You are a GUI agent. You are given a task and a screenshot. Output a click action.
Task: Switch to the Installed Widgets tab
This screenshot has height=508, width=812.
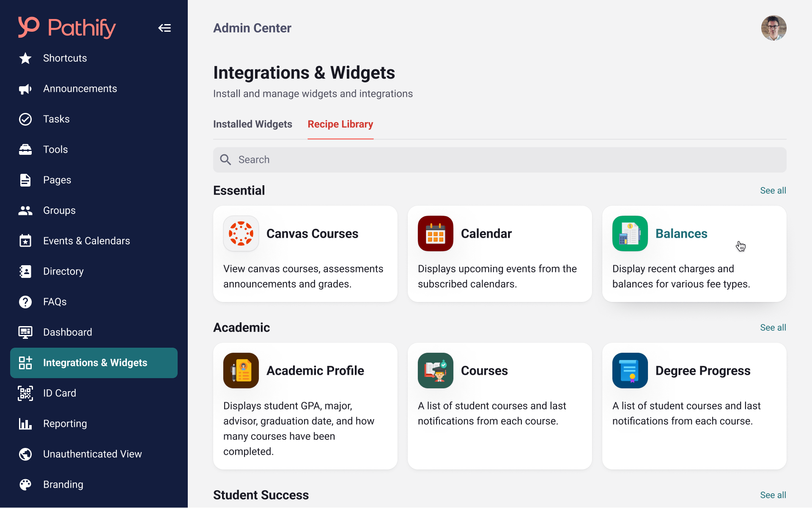point(252,124)
